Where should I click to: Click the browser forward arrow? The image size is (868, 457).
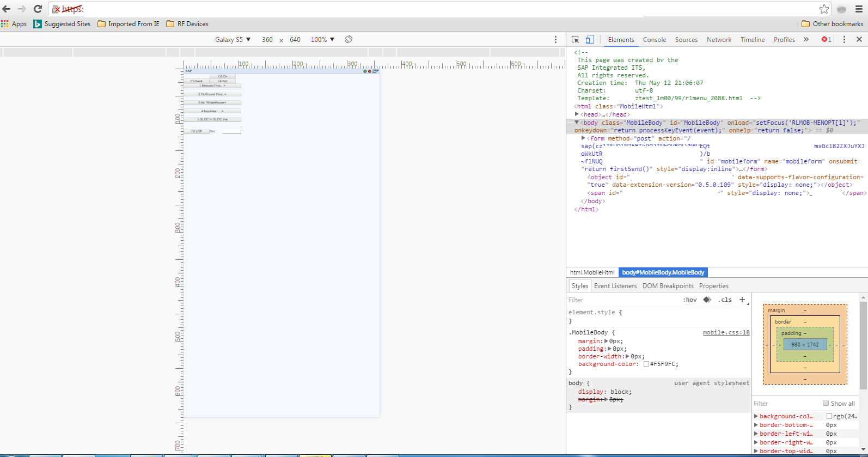coord(22,9)
